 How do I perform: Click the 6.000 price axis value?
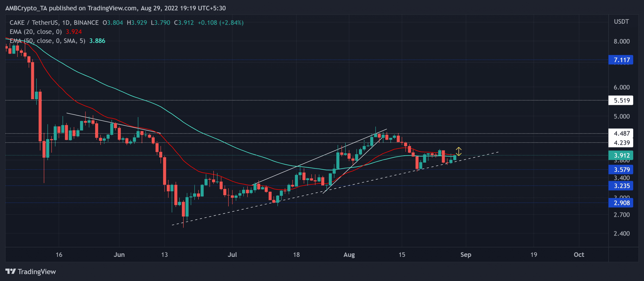click(622, 87)
